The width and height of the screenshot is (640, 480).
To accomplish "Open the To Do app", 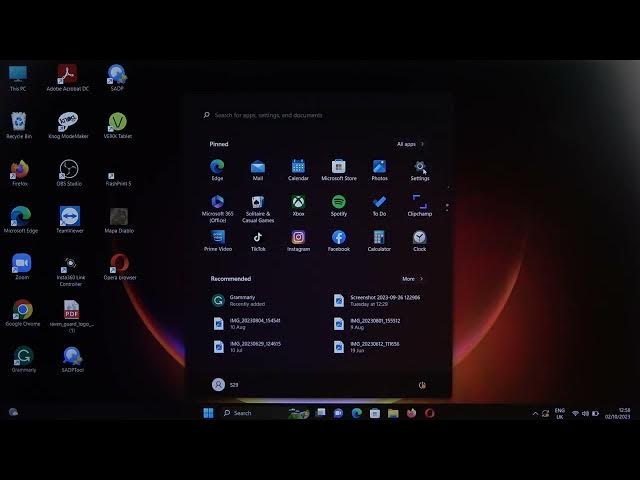I will [x=379, y=206].
